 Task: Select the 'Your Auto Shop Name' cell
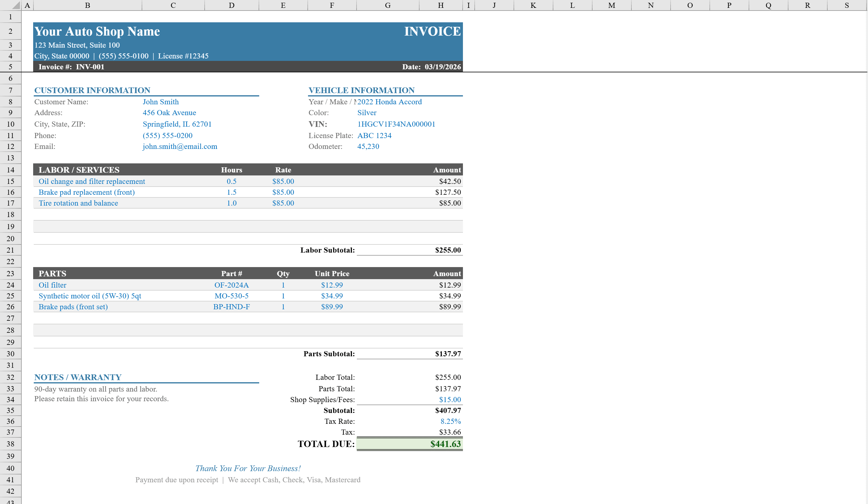97,31
